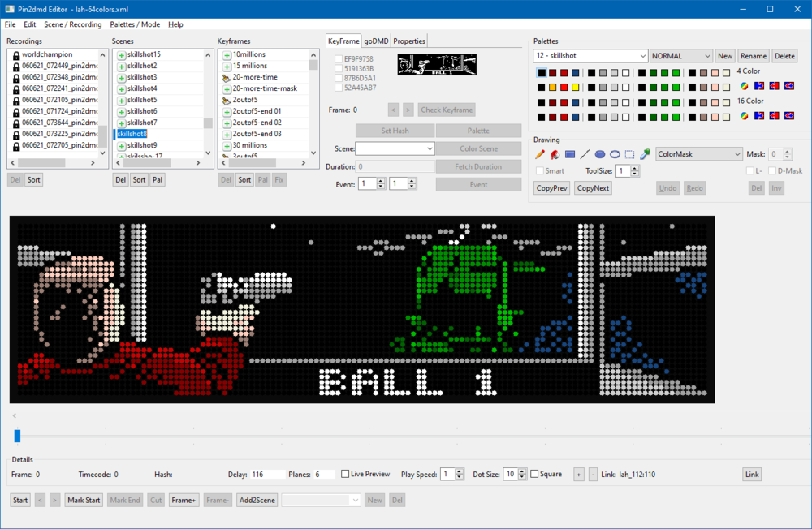Tick the 5191363B hash checkbox
The height and width of the screenshot is (529, 812).
point(338,68)
